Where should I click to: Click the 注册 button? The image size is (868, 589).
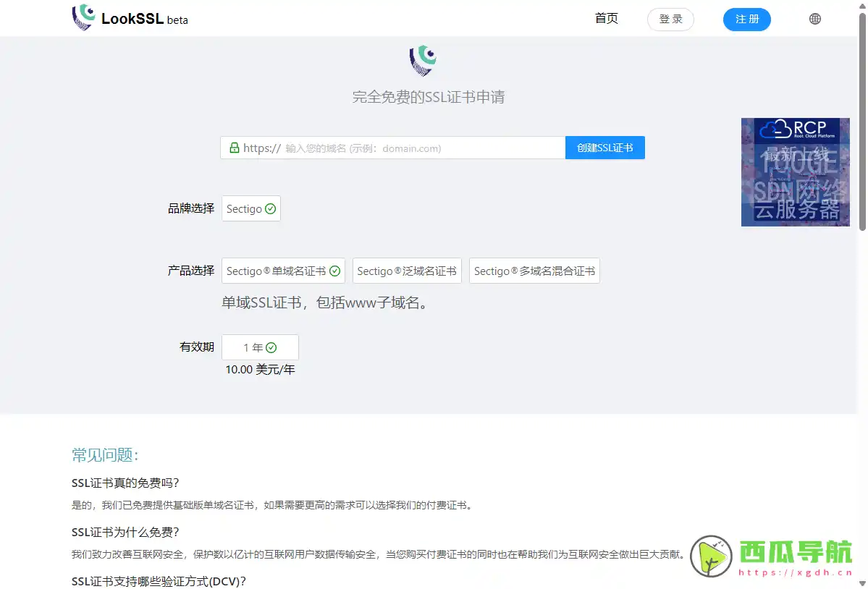[x=746, y=20]
